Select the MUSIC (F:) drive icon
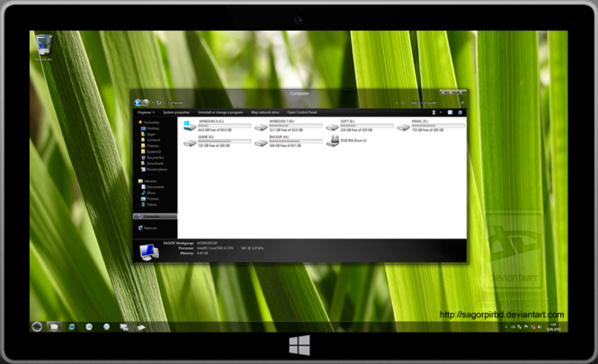Viewport: 598px width, 364px height. tap(404, 128)
